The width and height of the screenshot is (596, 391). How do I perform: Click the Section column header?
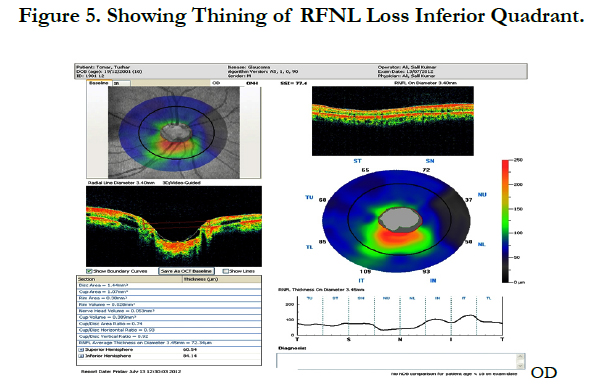pos(130,279)
